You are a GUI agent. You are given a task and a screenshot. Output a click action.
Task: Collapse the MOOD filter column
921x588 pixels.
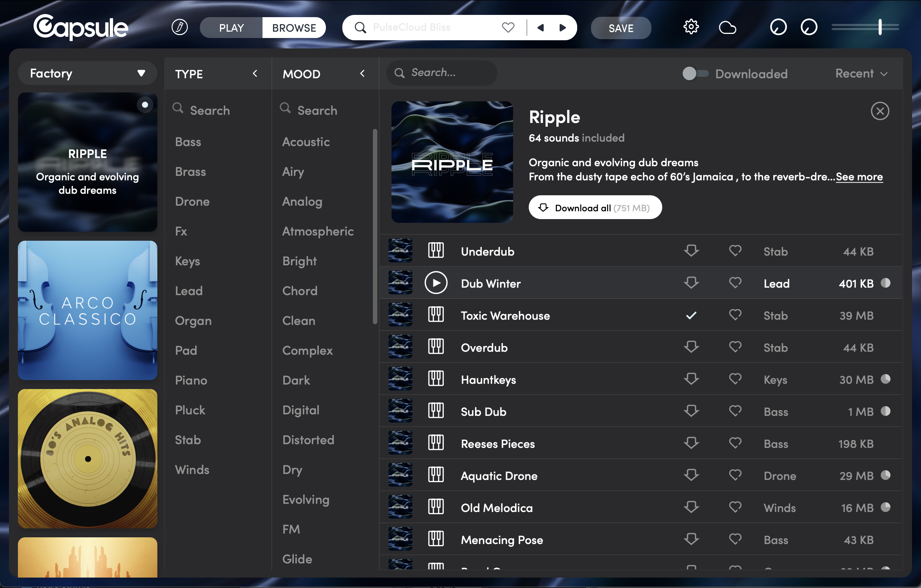pos(362,73)
